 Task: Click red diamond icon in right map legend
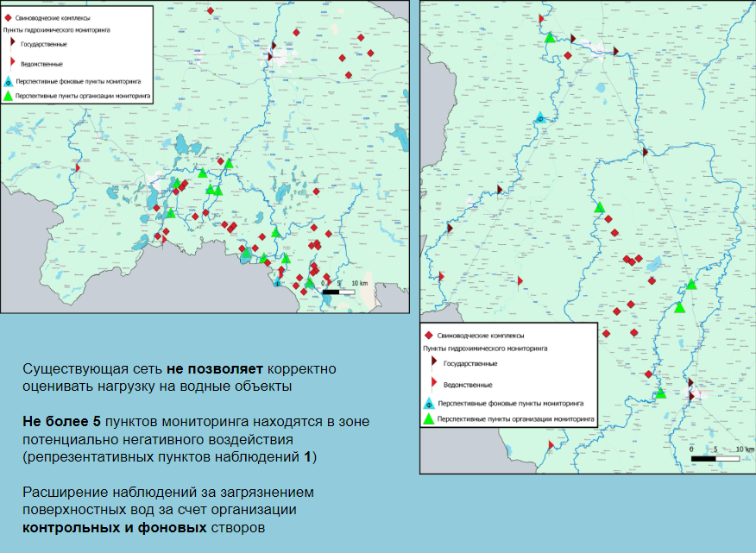pos(428,335)
